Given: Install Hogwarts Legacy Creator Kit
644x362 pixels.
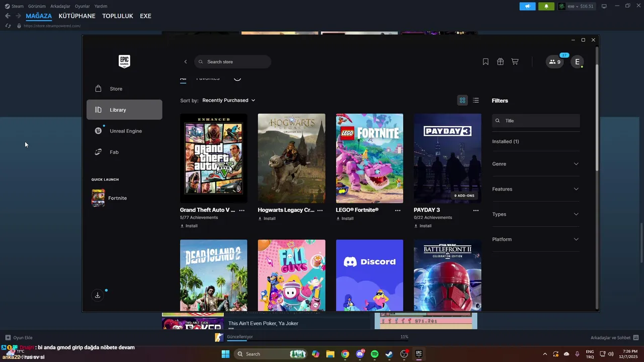Looking at the screenshot, I should [x=267, y=218].
